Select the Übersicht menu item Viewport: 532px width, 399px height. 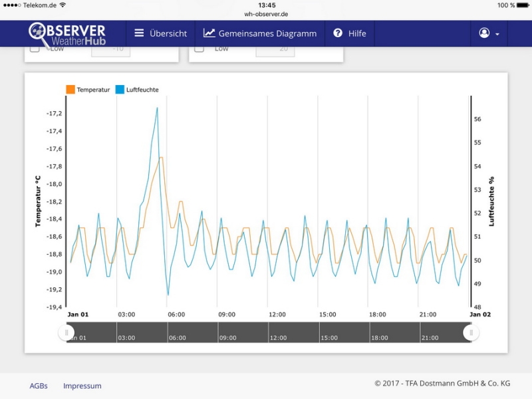pyautogui.click(x=160, y=33)
